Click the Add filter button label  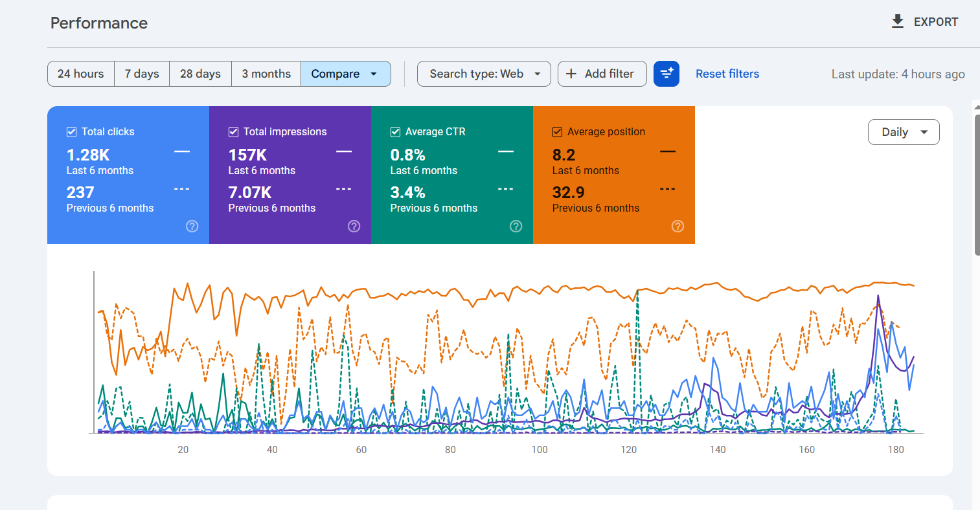point(610,74)
